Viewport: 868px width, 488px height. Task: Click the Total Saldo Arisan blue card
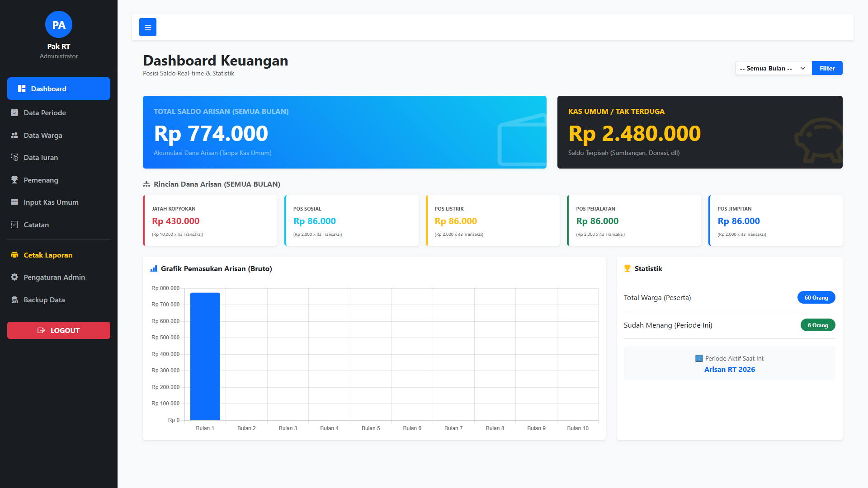(x=344, y=132)
